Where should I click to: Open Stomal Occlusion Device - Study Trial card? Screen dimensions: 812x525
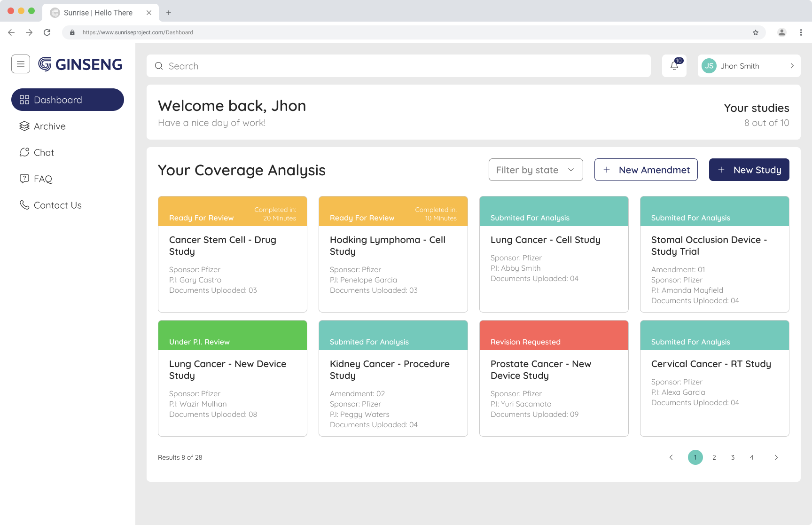click(715, 254)
